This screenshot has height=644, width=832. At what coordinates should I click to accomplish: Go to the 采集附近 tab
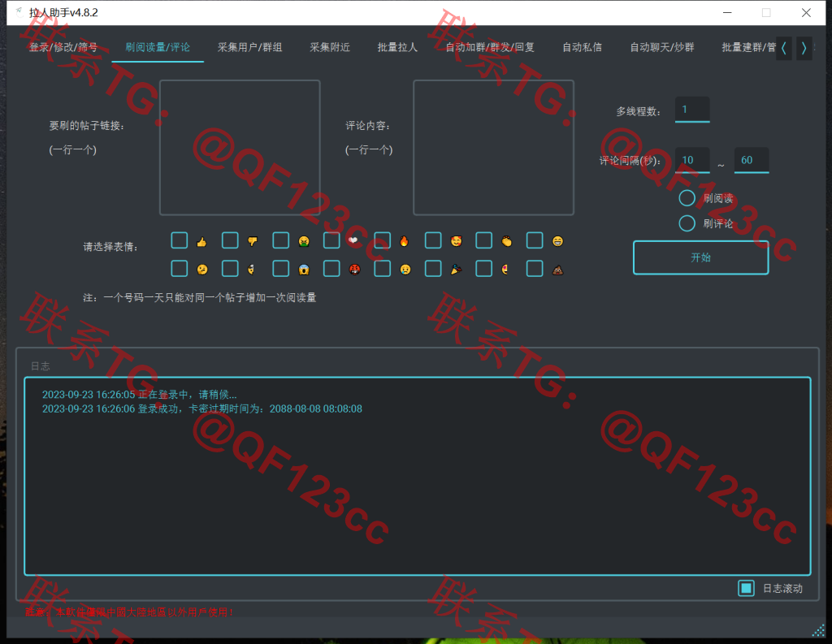pyautogui.click(x=330, y=47)
